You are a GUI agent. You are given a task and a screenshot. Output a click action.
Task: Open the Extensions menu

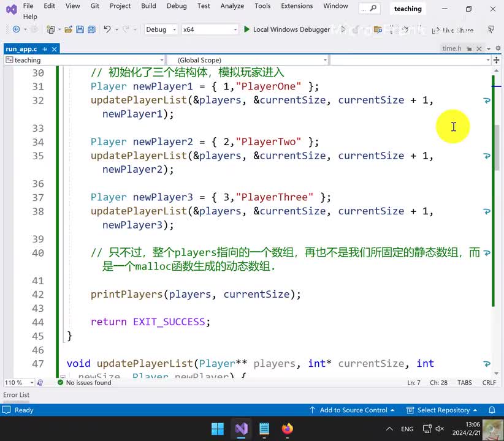pyautogui.click(x=297, y=6)
